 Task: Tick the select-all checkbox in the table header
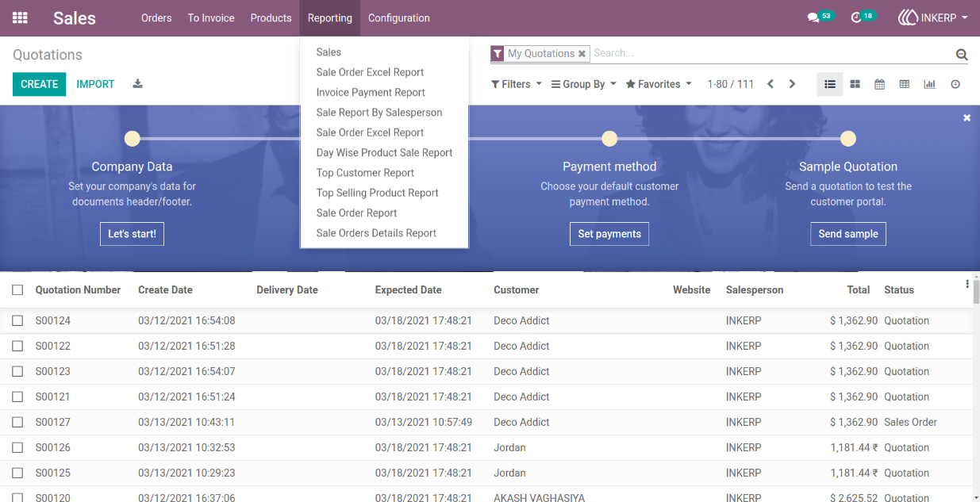pyautogui.click(x=17, y=289)
